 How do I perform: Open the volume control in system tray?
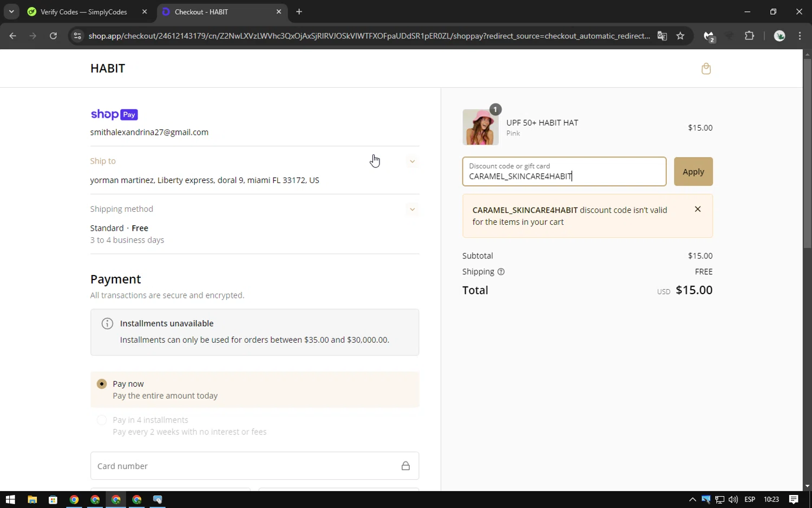pos(734,499)
